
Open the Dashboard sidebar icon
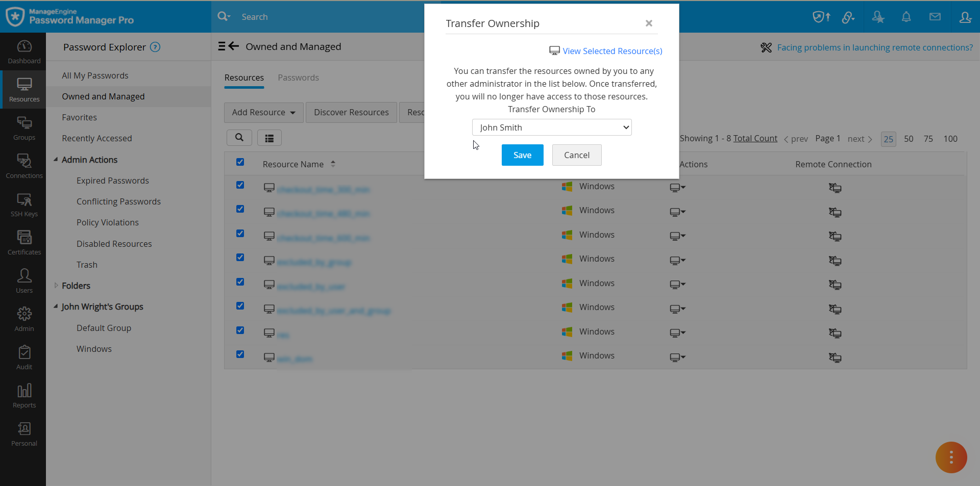tap(24, 52)
